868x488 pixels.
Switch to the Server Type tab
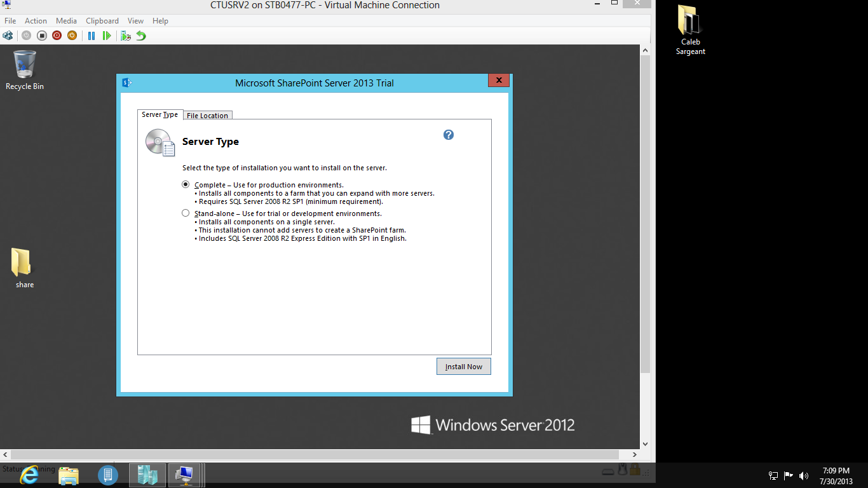160,114
